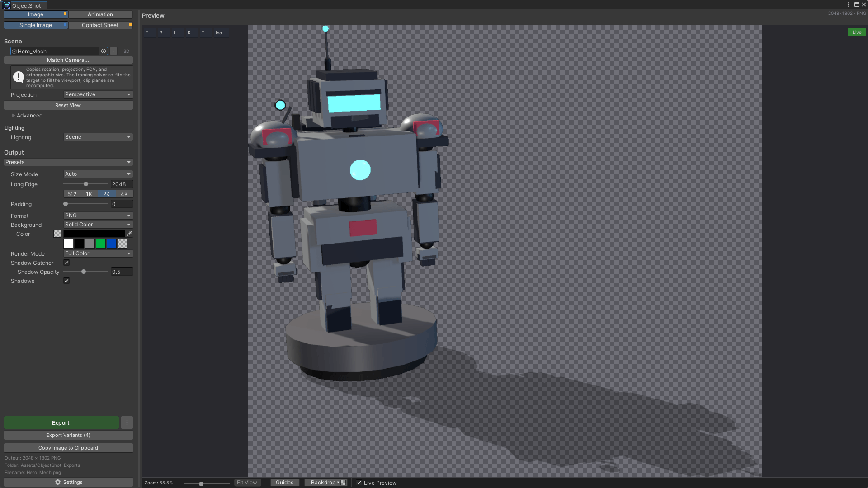The width and height of the screenshot is (868, 488).
Task: Click the Backdrop checker pattern icon
Action: [343, 483]
